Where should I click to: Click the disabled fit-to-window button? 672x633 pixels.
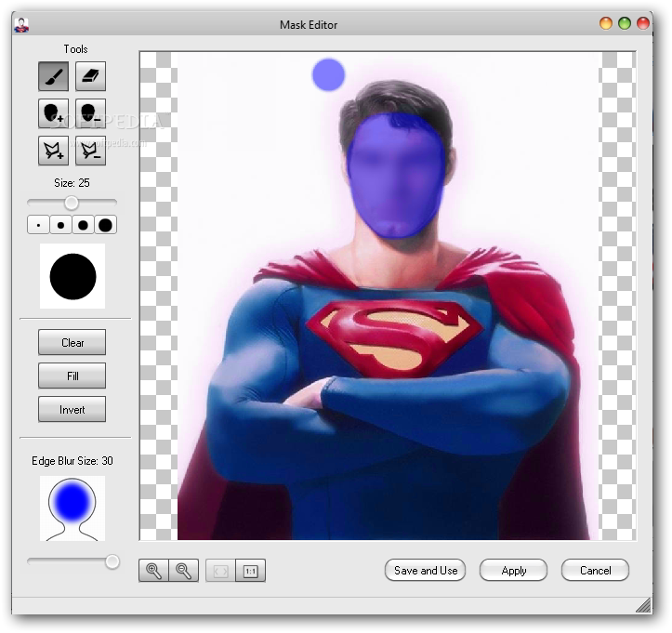220,571
